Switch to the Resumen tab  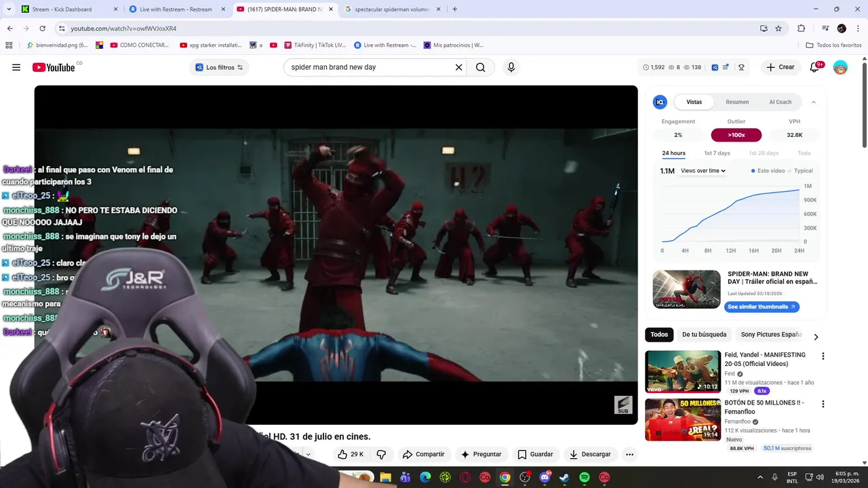pos(737,102)
